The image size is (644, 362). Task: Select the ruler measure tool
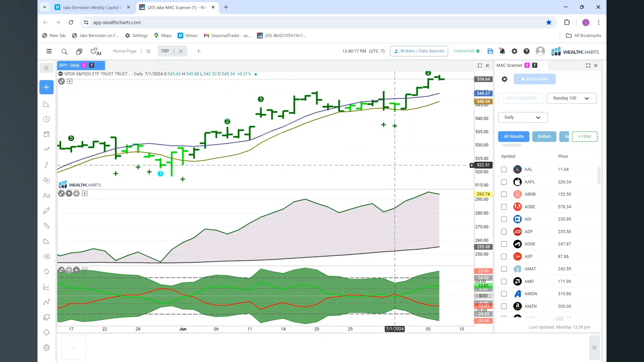click(x=47, y=226)
